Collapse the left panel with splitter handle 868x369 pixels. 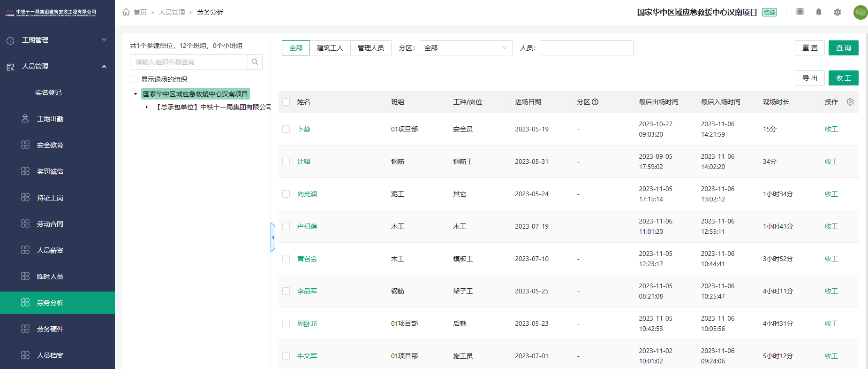tap(273, 237)
